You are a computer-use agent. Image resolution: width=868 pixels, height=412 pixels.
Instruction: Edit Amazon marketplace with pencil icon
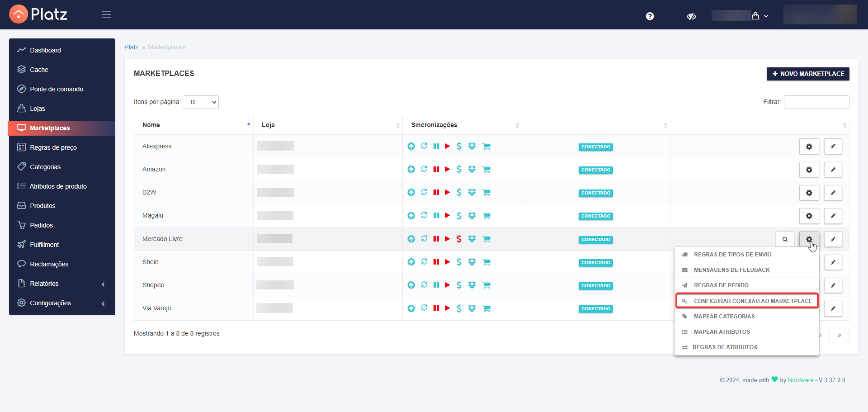pos(833,170)
